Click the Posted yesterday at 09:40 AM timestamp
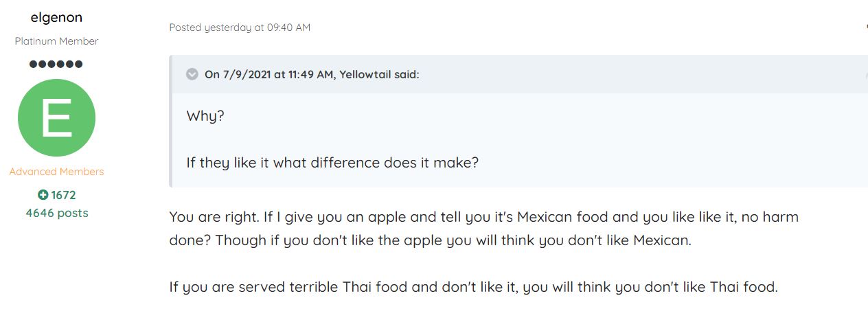Viewport: 868px width, 320px height. (240, 27)
